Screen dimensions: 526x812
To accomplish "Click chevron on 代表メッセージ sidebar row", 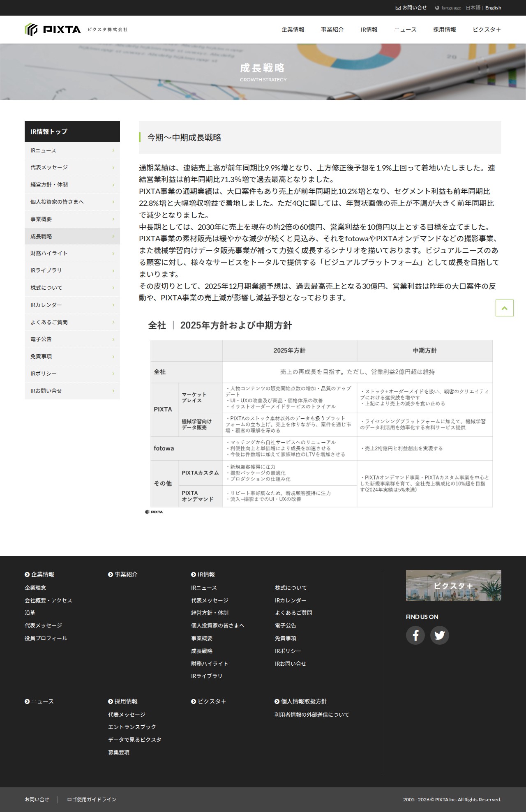I will (113, 168).
